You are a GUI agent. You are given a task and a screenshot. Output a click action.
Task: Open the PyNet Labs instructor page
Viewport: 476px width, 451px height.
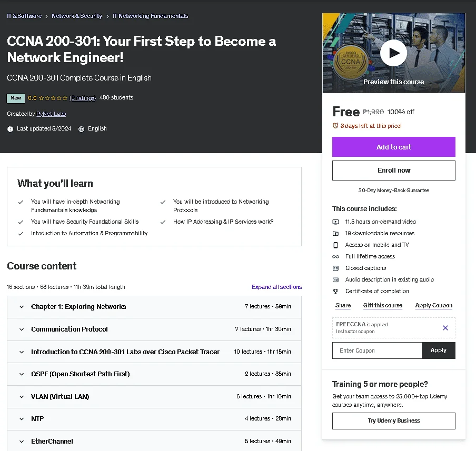[51, 114]
